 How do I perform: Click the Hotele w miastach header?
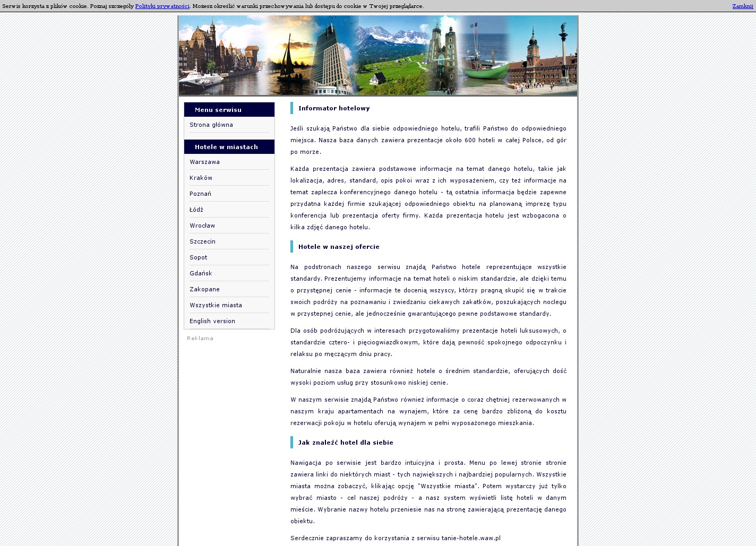click(226, 147)
